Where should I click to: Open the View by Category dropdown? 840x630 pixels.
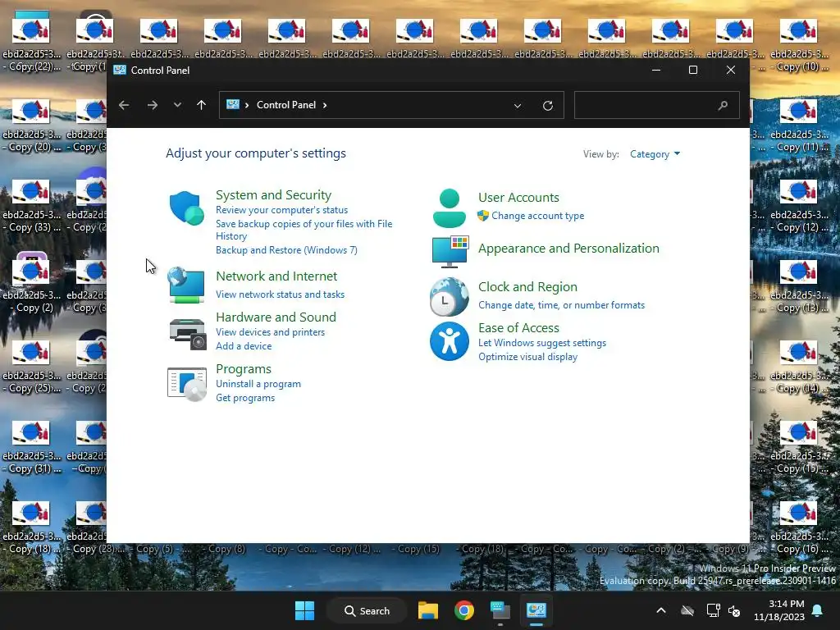click(x=655, y=154)
